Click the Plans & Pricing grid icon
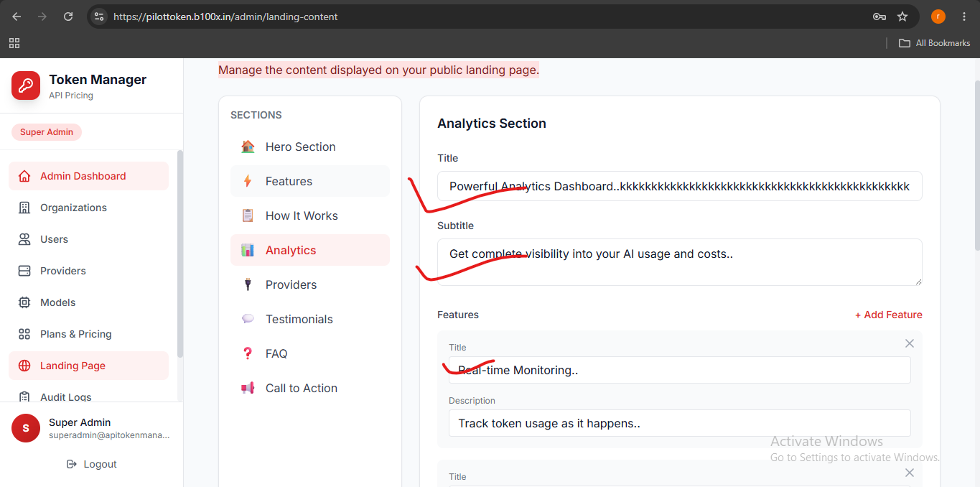This screenshot has height=487, width=980. [x=24, y=334]
